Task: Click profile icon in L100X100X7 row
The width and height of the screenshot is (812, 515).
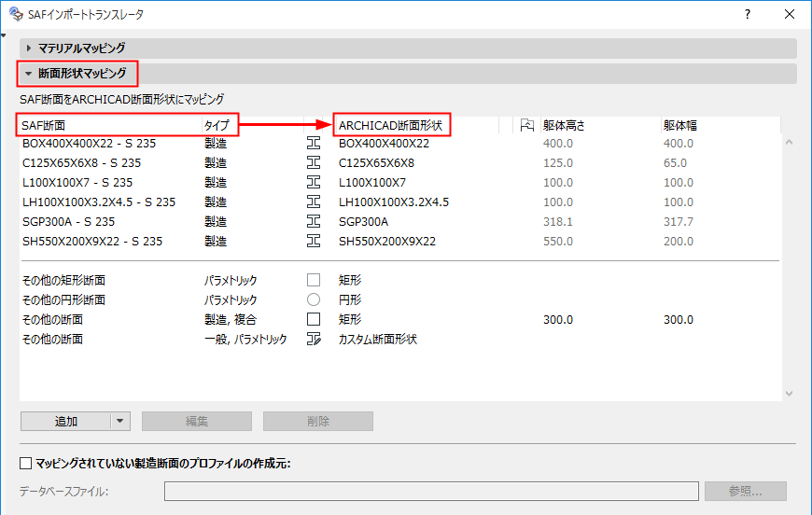Action: point(314,183)
